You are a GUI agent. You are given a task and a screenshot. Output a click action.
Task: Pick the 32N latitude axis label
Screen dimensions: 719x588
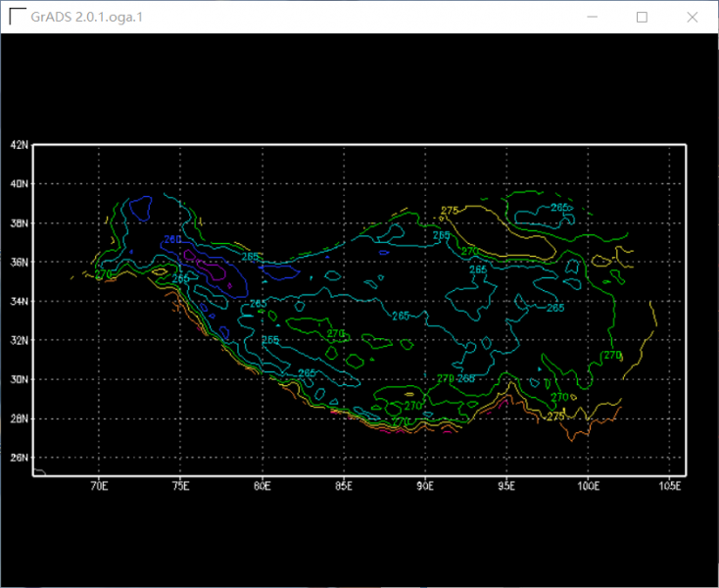19,341
